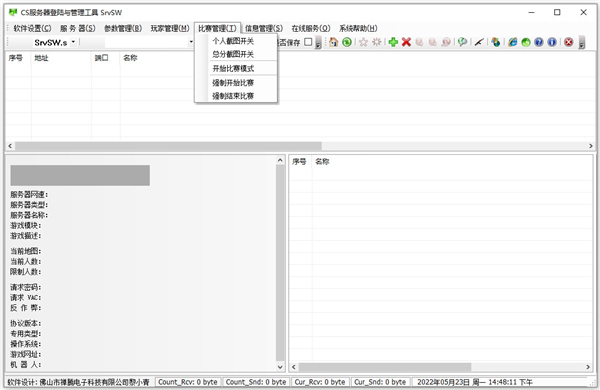Click the player list horizontal scrollbar thumb
Image resolution: width=600 pixels, height=390 pixels.
[385, 367]
